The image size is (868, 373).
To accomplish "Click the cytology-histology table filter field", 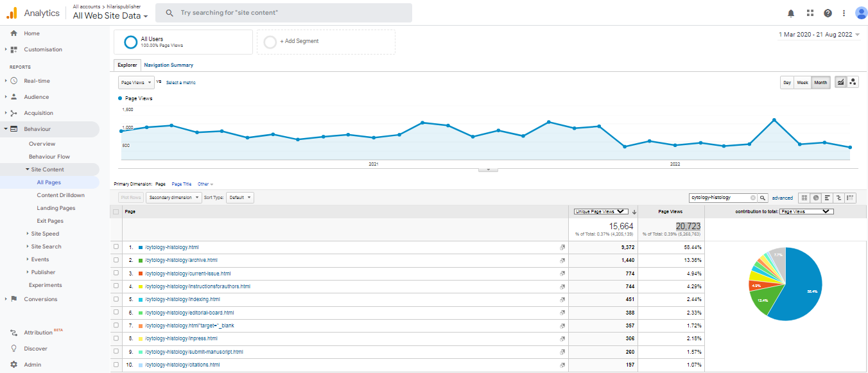I will click(719, 198).
